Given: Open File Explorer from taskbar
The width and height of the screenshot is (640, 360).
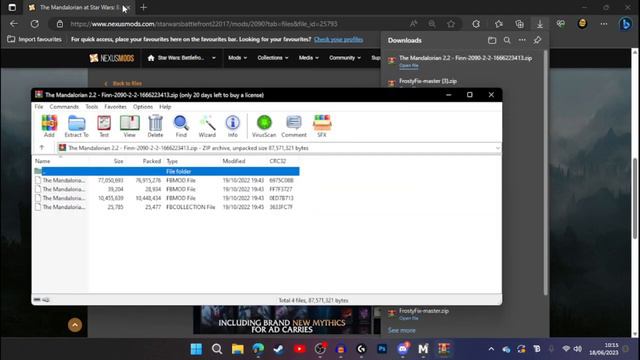Looking at the screenshot, I should point(238,349).
